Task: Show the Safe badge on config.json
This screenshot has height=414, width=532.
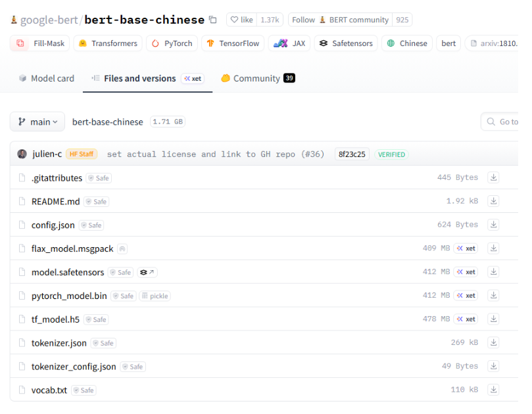Action: click(91, 225)
